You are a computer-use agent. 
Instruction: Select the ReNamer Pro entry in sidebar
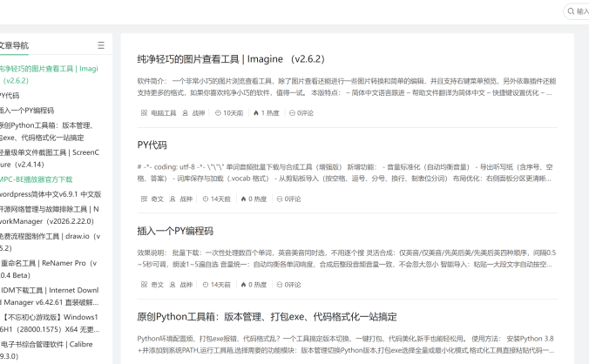(x=49, y=269)
